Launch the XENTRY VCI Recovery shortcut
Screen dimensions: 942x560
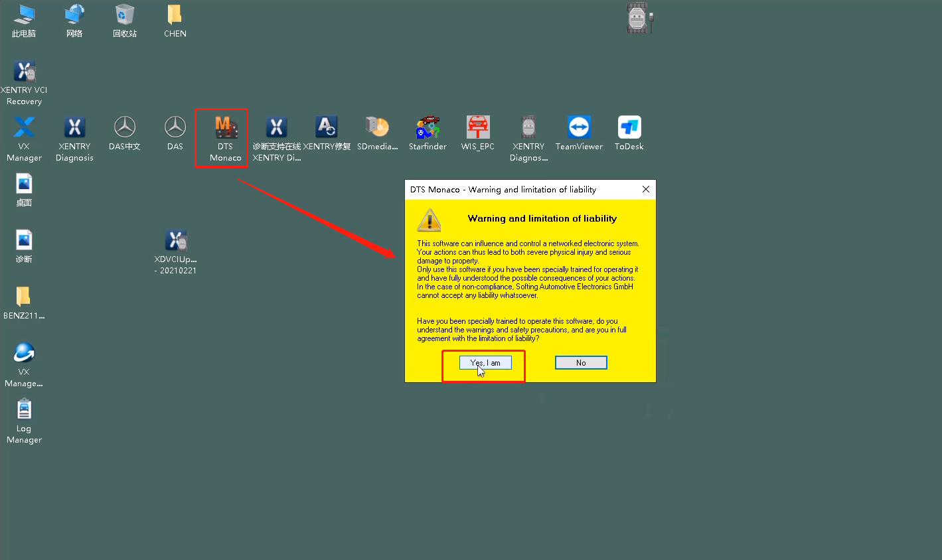[x=24, y=82]
